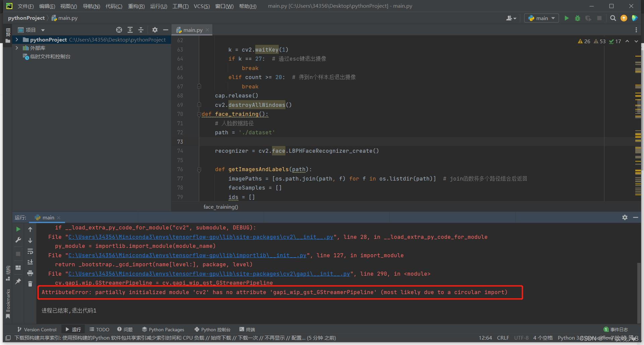
Task: Start debugging with the green bug icon
Action: [577, 18]
